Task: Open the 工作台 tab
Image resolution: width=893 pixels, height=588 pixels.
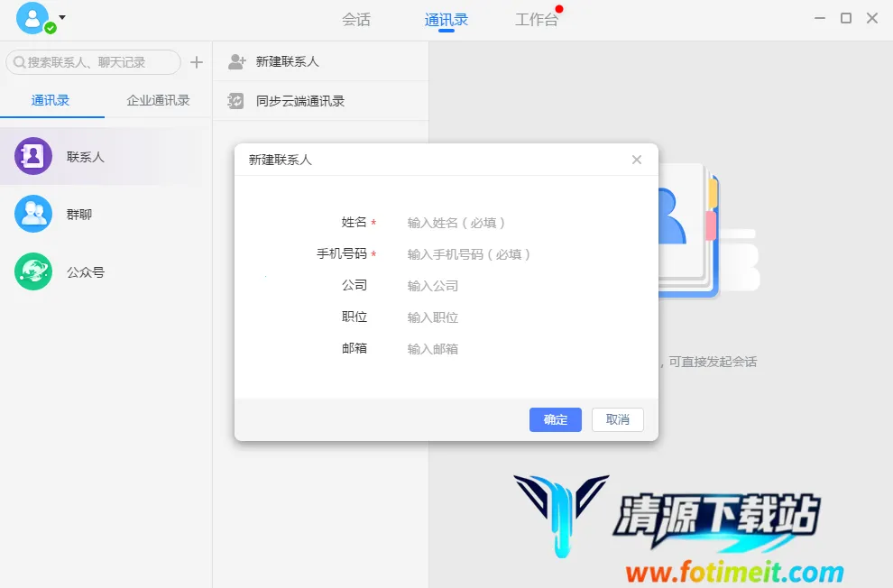Action: point(537,19)
